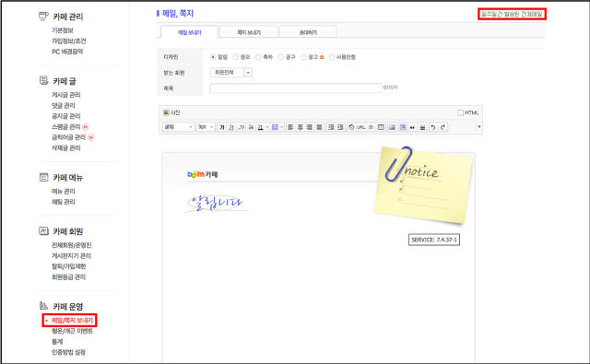Toggle bold text in editor toolbar

(x=222, y=127)
